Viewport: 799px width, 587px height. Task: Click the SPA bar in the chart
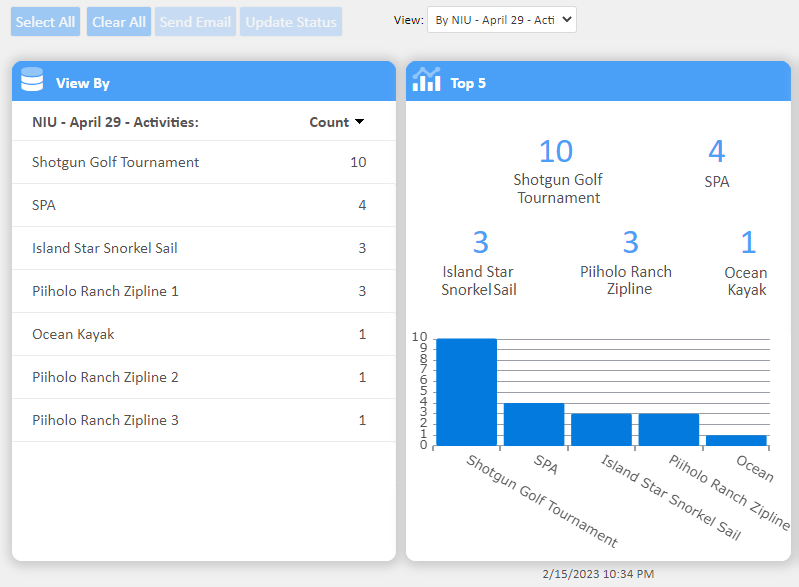534,424
